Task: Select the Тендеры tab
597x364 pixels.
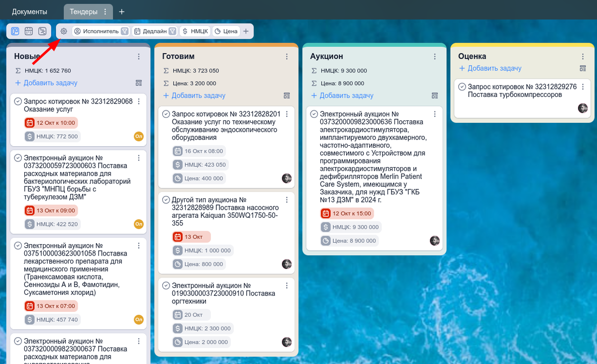Action: pyautogui.click(x=83, y=11)
